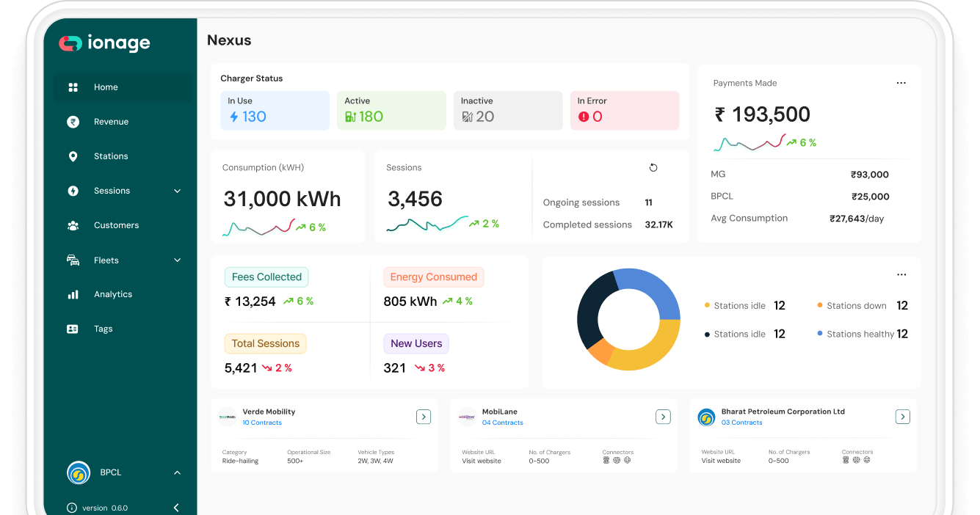Screen dimensions: 980x515
Task: Select the In Use status card
Action: click(x=275, y=111)
